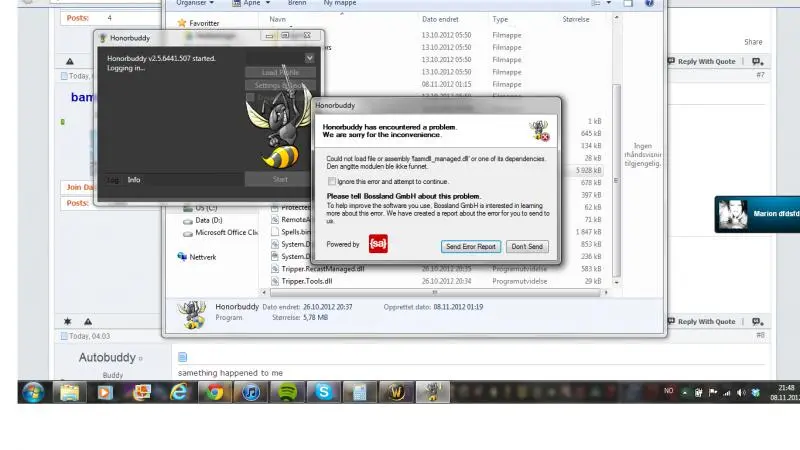Click the multi-quote icon beside lower Reply With Quote
This screenshot has height=450, width=800.
click(758, 322)
